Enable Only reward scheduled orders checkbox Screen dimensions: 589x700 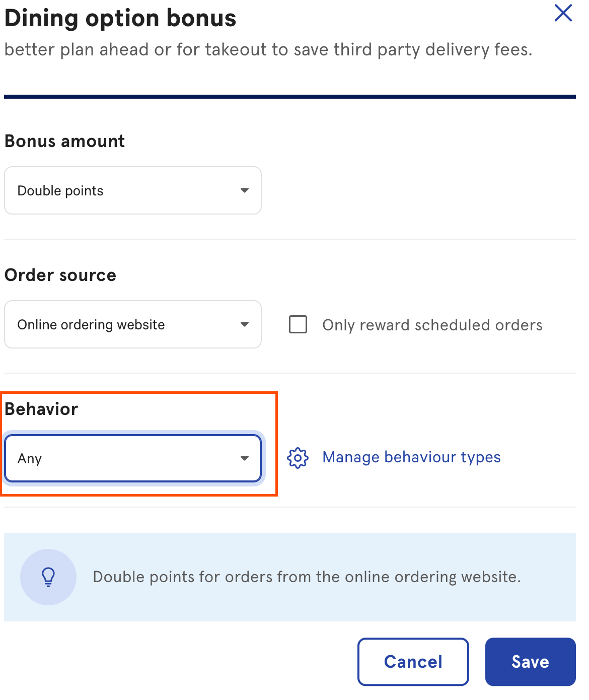[x=298, y=324]
